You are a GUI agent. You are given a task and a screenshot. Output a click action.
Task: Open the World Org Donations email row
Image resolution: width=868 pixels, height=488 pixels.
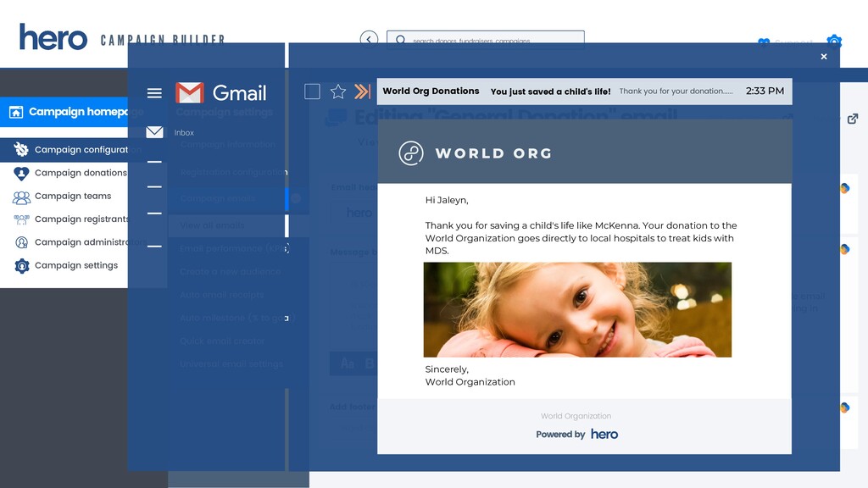point(585,91)
